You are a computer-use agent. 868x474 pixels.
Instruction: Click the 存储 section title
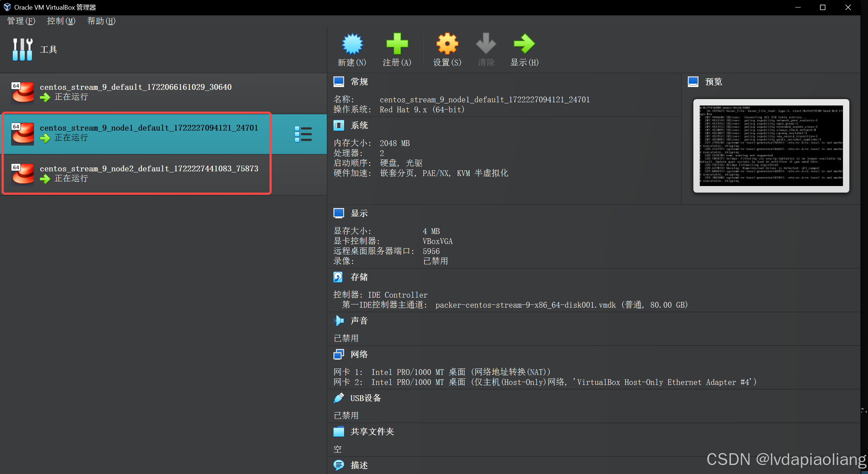click(359, 277)
